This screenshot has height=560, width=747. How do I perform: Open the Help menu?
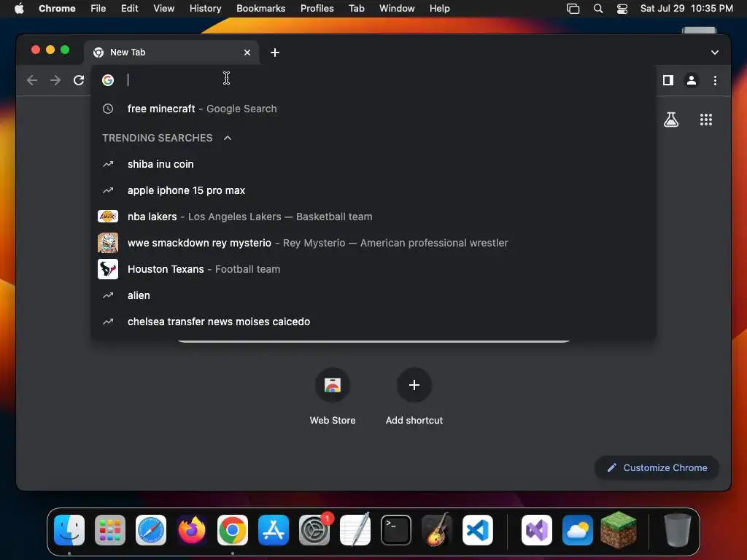[439, 9]
